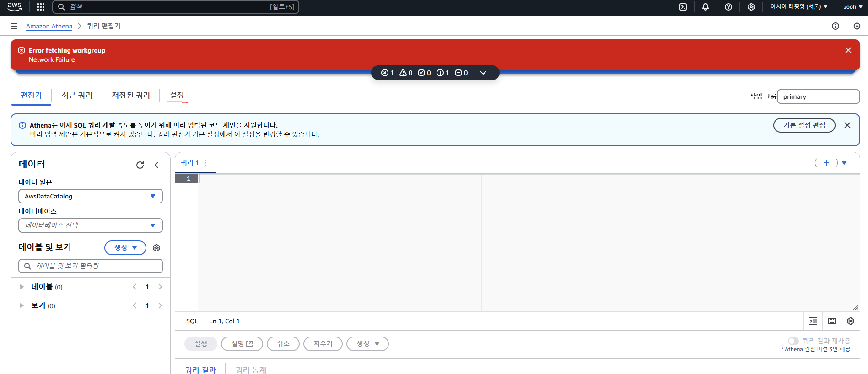
Task: Click the Clear button below editor
Action: coord(323,344)
